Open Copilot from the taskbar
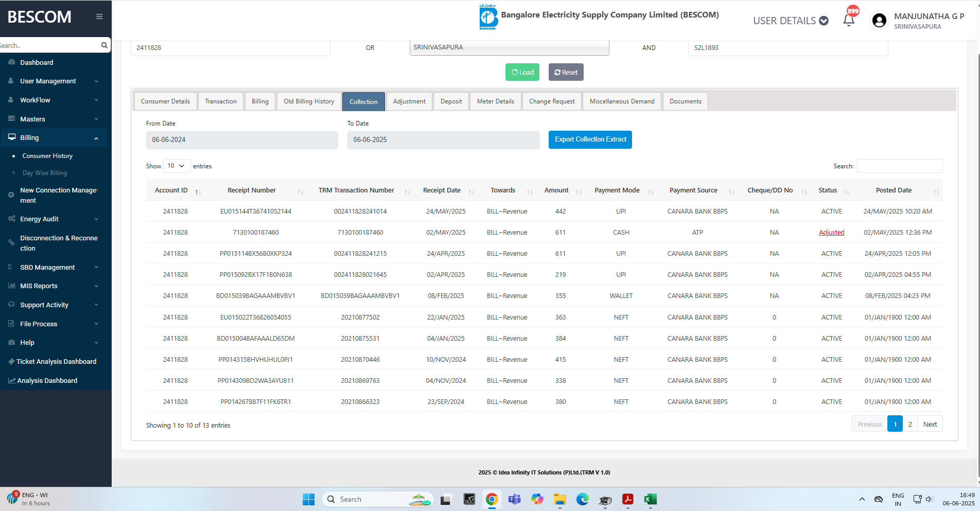Image resolution: width=980 pixels, height=511 pixels. [537, 499]
